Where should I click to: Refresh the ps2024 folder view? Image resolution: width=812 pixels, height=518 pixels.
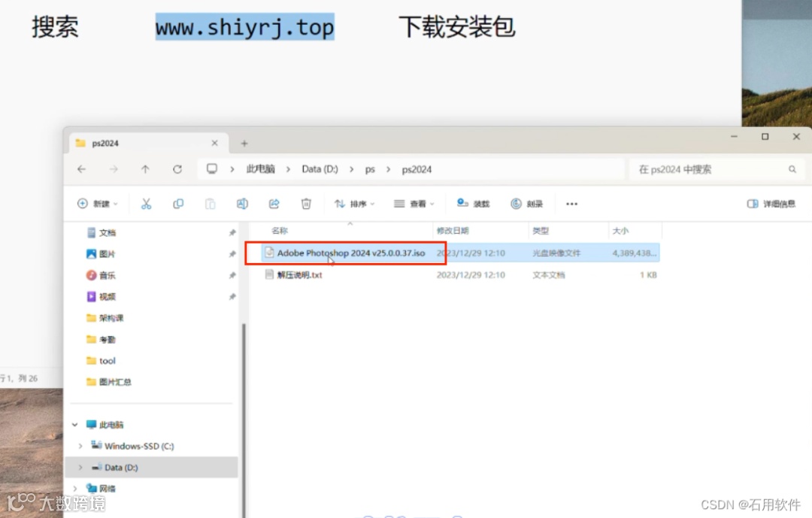click(x=177, y=169)
